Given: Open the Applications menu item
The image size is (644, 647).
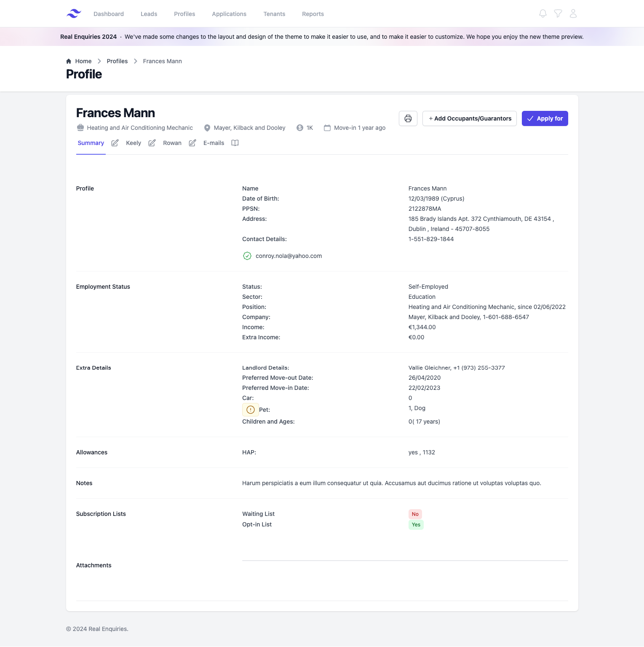Looking at the screenshot, I should tap(229, 14).
